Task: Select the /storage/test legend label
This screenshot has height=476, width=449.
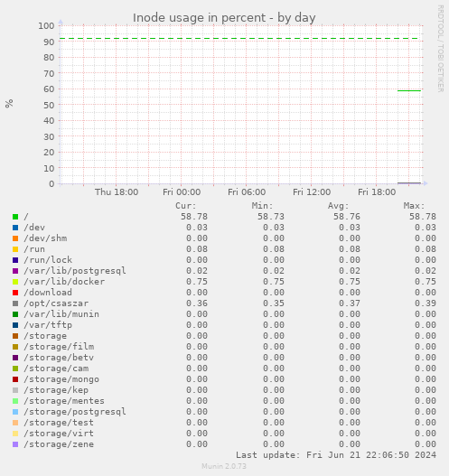Action: [x=59, y=423]
